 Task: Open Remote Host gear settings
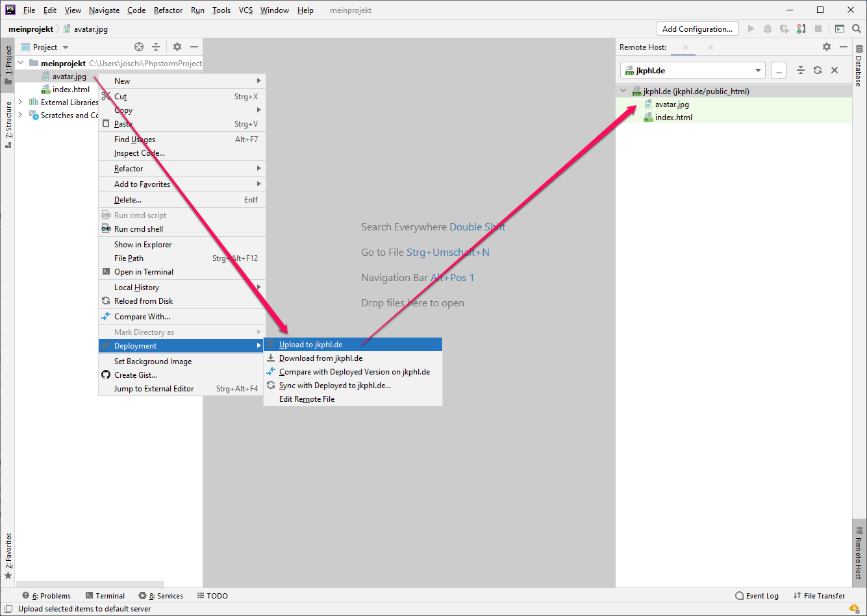pyautogui.click(x=826, y=47)
